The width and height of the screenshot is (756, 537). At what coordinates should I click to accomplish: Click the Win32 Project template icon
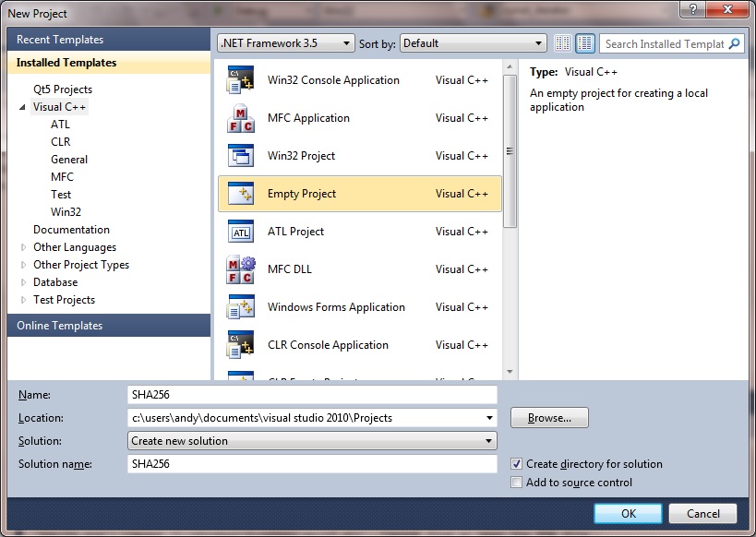(x=240, y=156)
